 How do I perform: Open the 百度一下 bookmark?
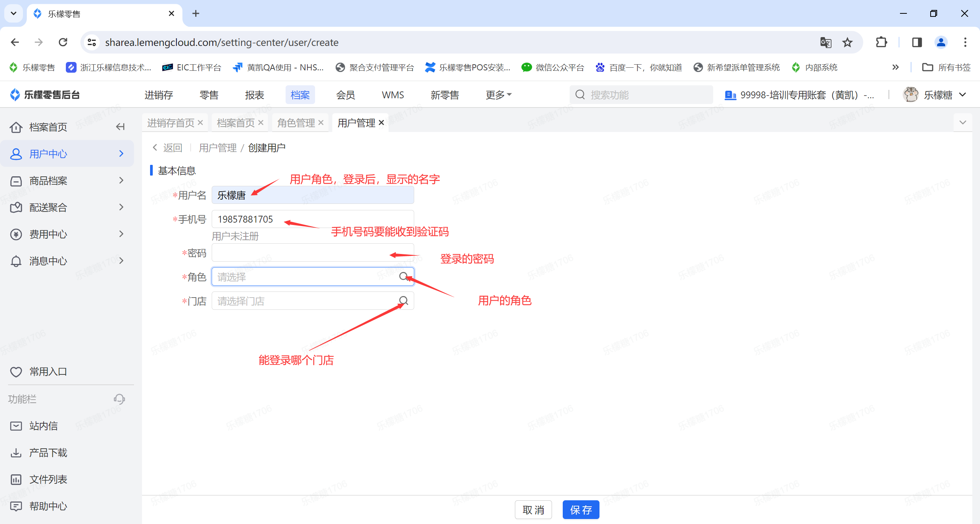click(639, 67)
